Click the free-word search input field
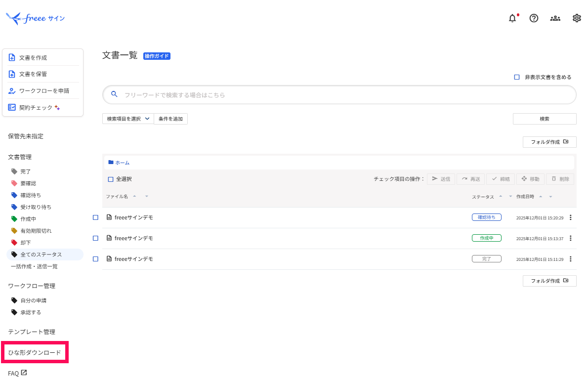The width and height of the screenshot is (588, 382). (x=339, y=95)
